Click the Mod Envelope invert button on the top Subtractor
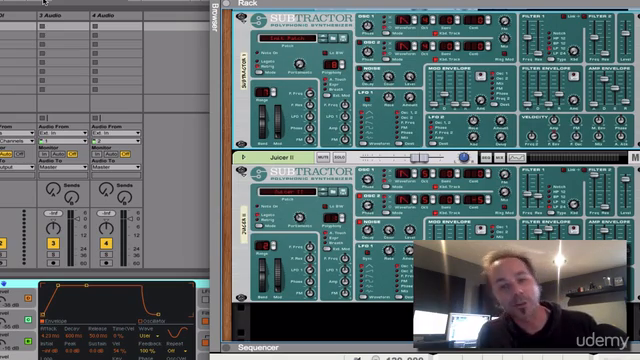Viewport: 640px width, 360px height. tap(480, 76)
